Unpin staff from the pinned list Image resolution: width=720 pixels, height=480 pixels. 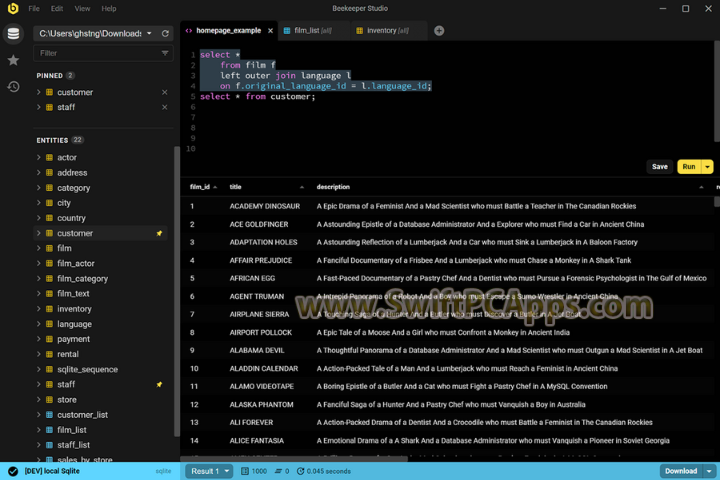[x=164, y=107]
